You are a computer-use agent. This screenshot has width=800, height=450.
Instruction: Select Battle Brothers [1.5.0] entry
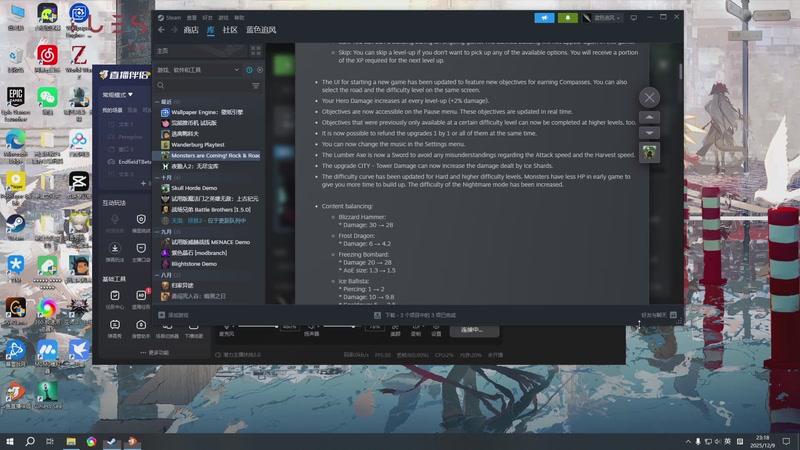tap(209, 210)
